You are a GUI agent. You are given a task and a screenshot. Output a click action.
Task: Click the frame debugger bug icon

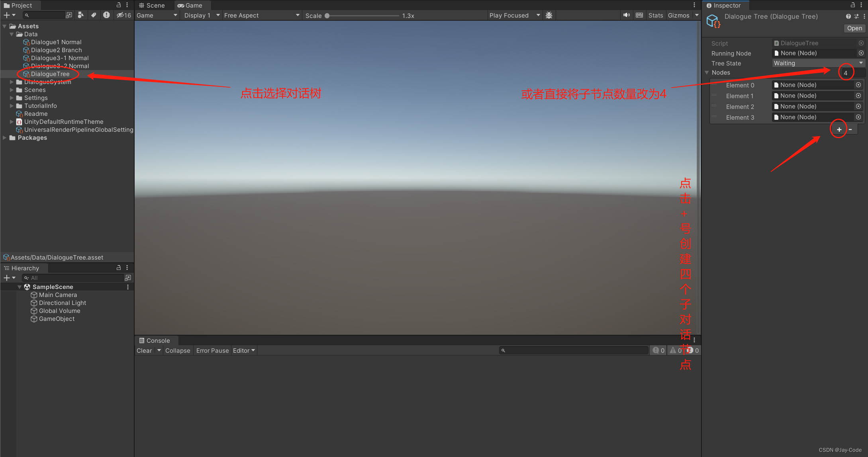coord(549,15)
